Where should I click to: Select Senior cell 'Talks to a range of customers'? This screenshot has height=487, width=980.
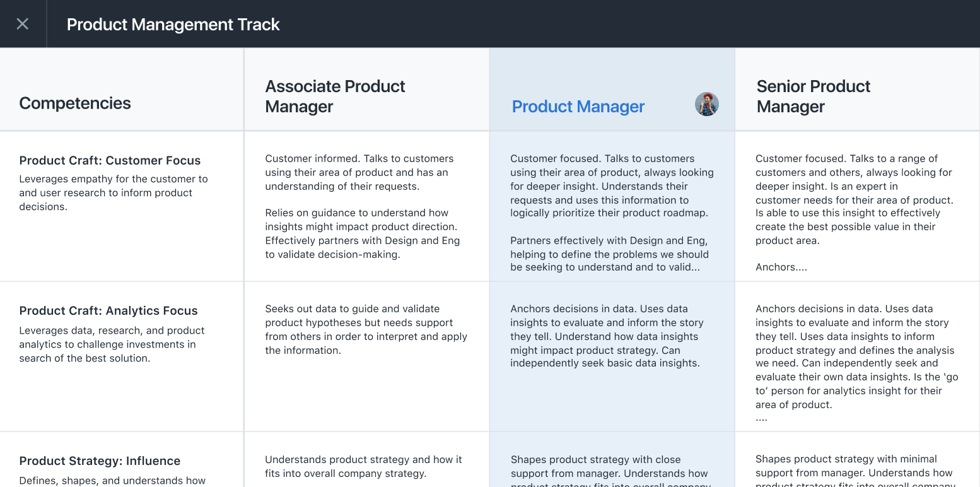click(857, 206)
